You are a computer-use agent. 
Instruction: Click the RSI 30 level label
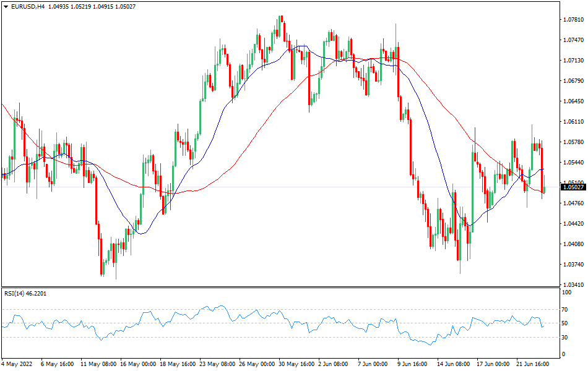click(x=564, y=337)
